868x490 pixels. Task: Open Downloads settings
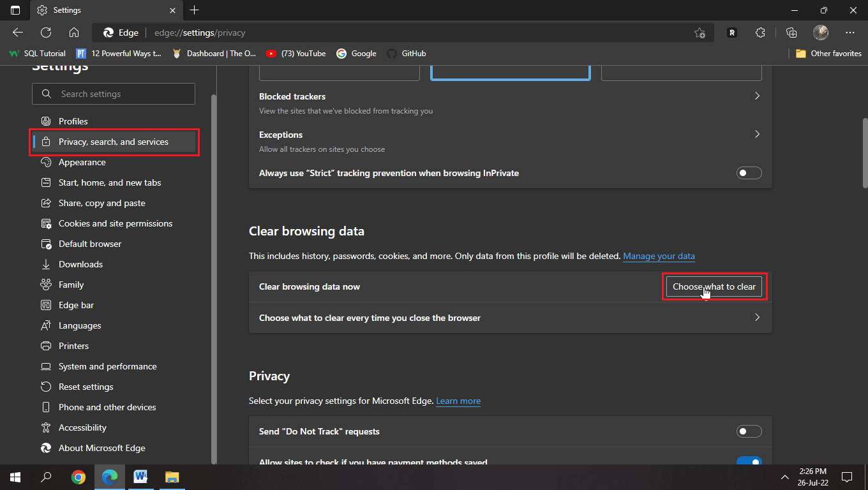pyautogui.click(x=114, y=264)
